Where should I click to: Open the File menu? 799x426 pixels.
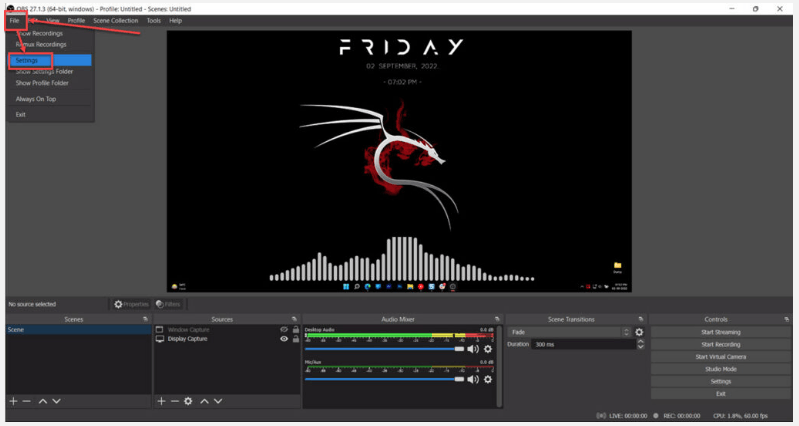tap(14, 20)
